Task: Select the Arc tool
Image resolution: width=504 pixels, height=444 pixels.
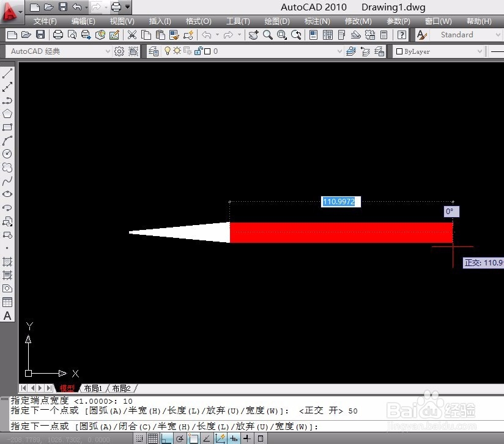Action: pos(7,141)
